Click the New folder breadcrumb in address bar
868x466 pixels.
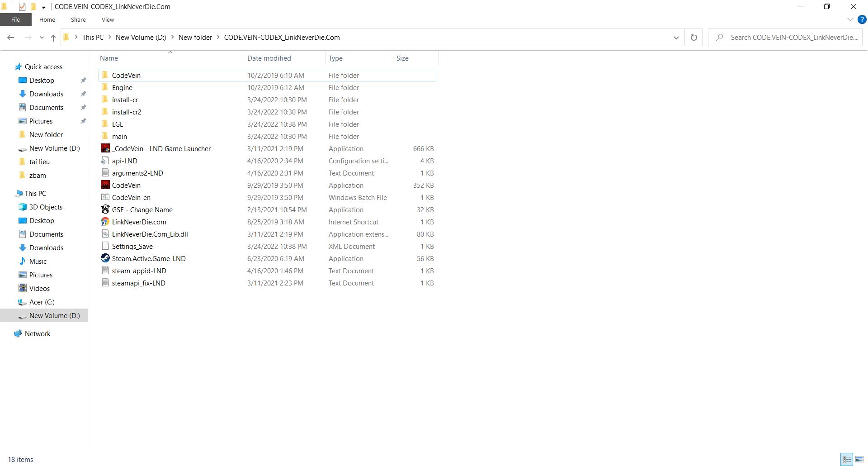195,38
